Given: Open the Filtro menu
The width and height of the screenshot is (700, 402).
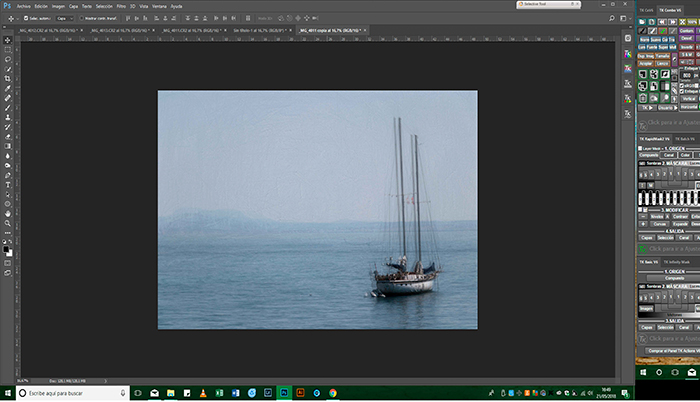Looking at the screenshot, I should coord(120,6).
